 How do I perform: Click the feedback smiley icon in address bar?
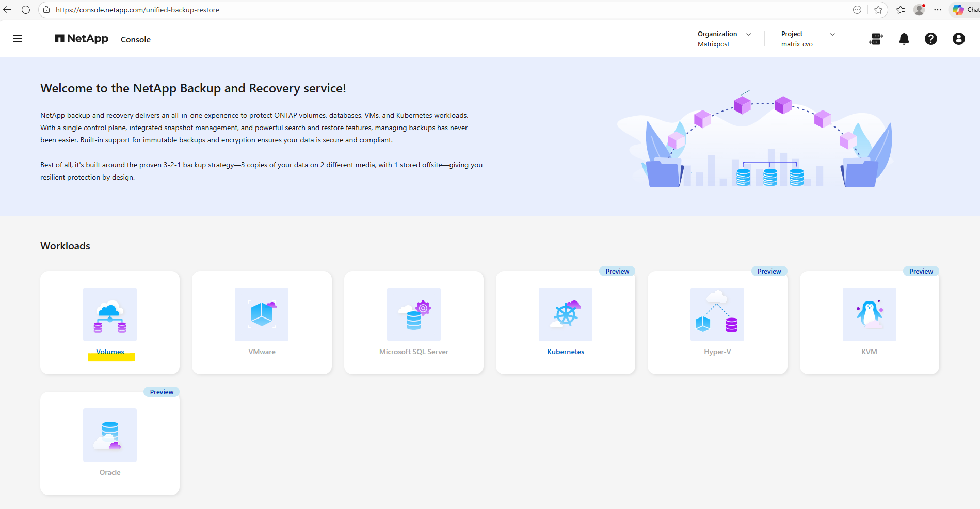pos(857,10)
